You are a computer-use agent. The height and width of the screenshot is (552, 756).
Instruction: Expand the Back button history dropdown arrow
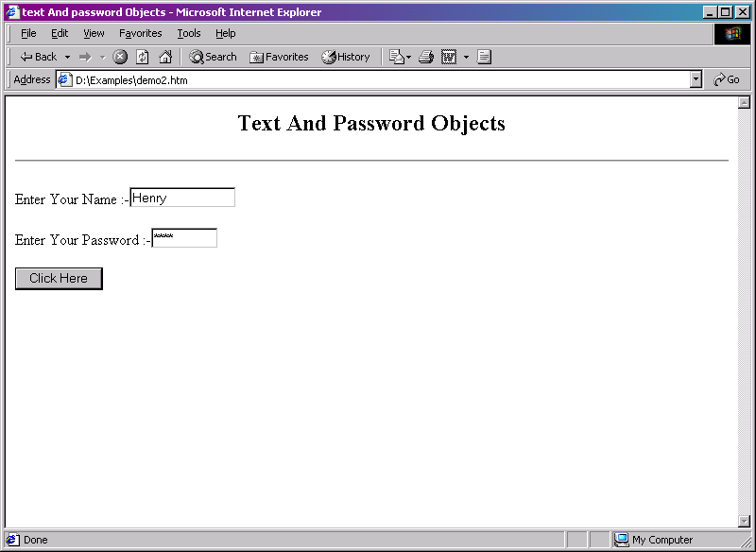(67, 57)
